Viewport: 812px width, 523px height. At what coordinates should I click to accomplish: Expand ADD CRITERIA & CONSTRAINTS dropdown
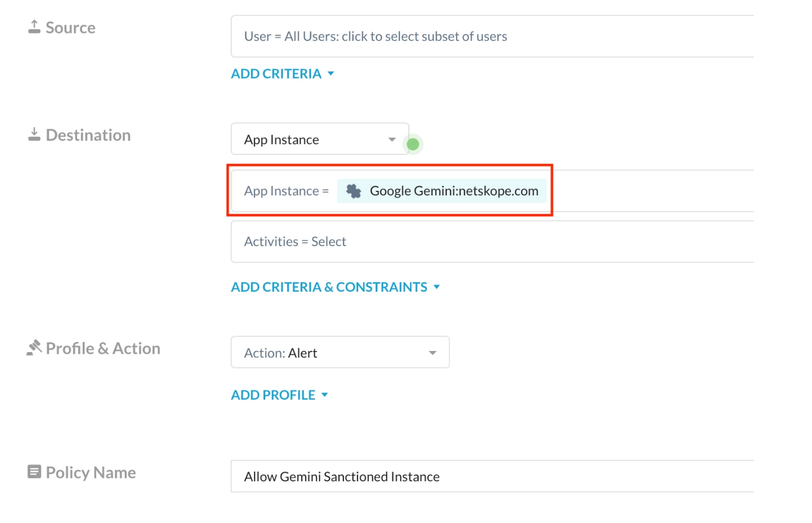tap(335, 287)
